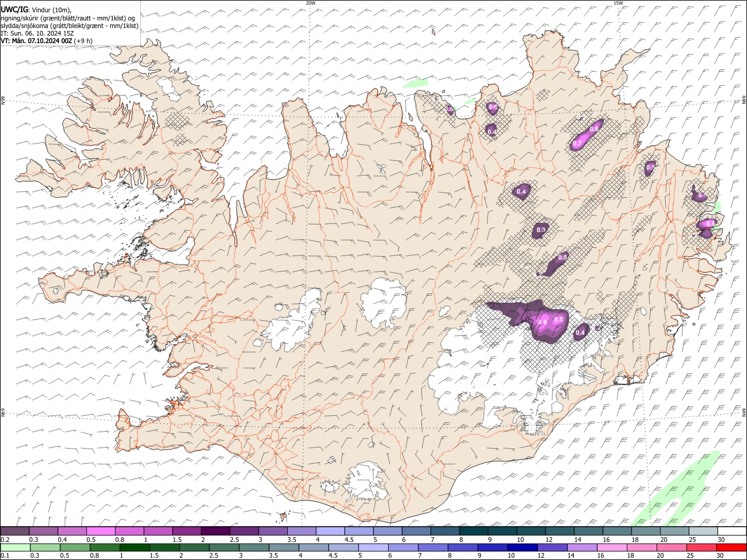Pick lower-row grey-green swatch starting at 3
This screenshot has width=747, height=560.
pyautogui.click(x=254, y=548)
